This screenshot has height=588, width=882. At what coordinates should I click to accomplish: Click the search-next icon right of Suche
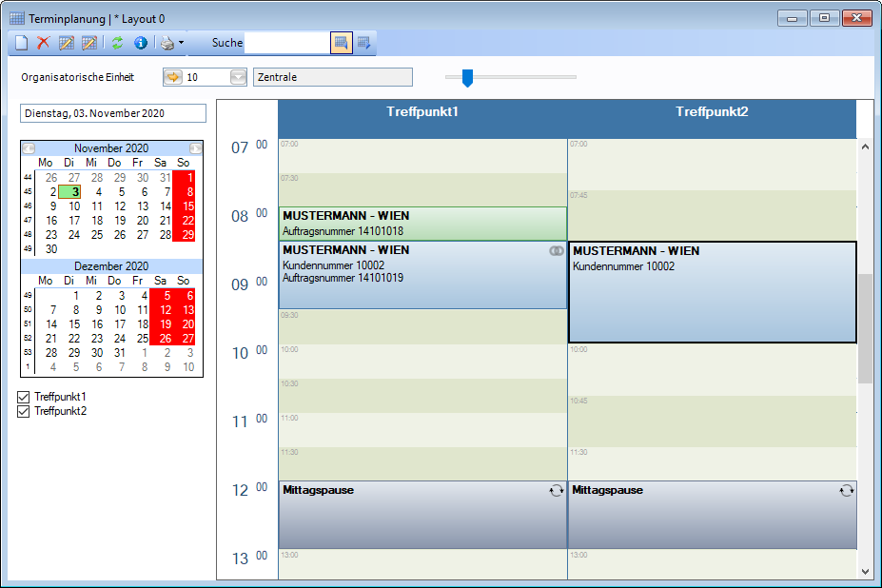tap(364, 43)
